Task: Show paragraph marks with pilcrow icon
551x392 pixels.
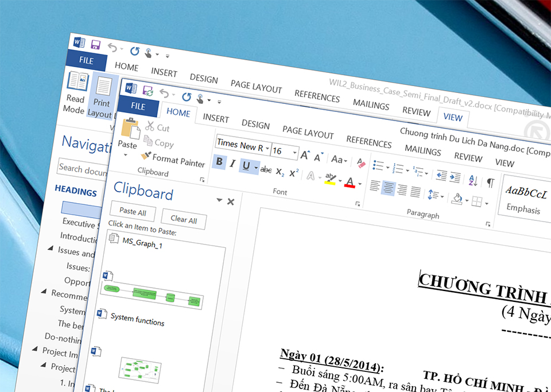Action: point(491,183)
